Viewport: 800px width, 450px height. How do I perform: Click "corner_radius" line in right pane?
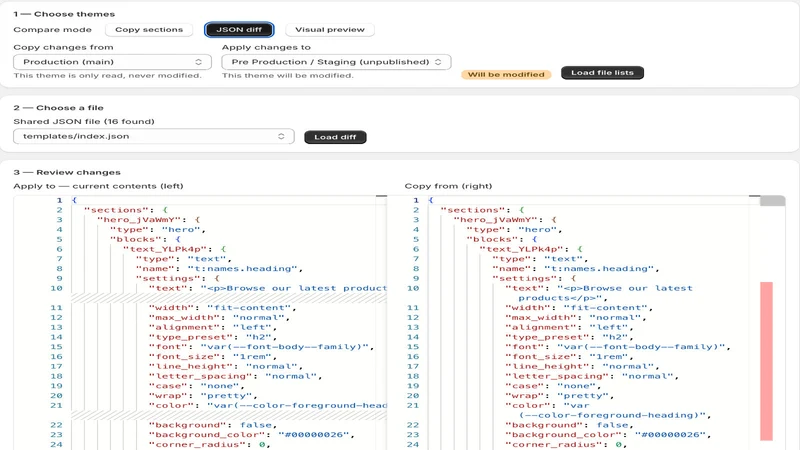tap(565, 444)
